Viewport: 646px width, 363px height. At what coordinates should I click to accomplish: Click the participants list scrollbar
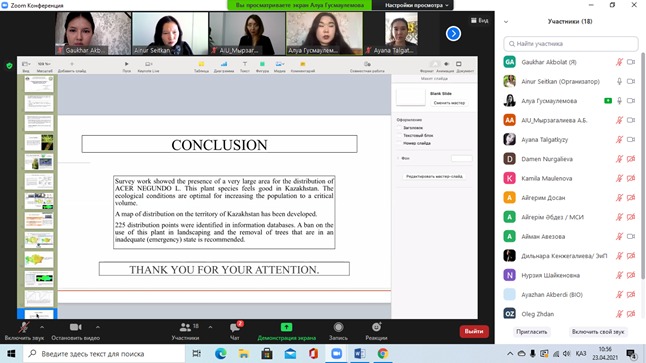click(x=642, y=165)
